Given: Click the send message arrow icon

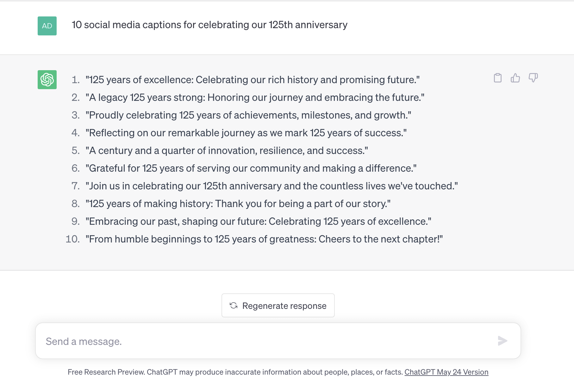Looking at the screenshot, I should coord(502,341).
